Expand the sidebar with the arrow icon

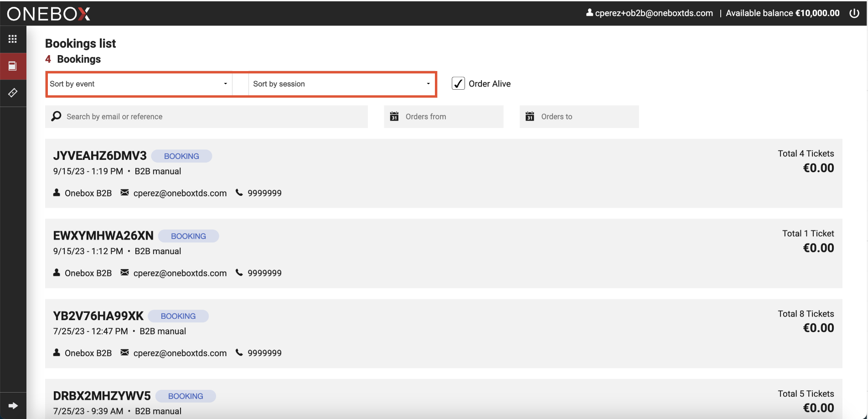(13, 406)
